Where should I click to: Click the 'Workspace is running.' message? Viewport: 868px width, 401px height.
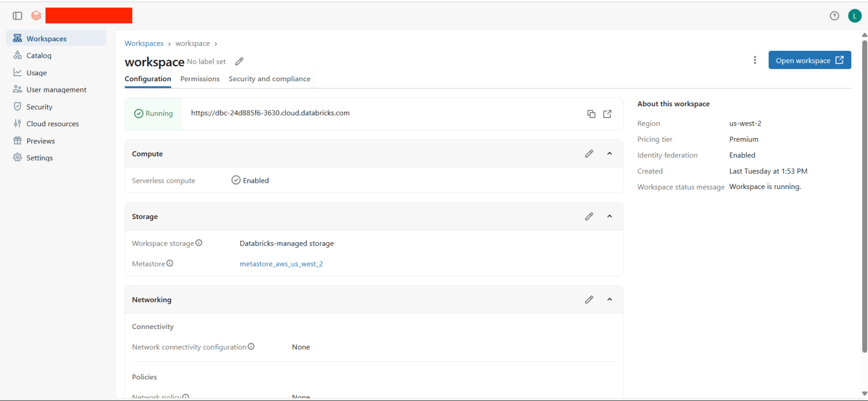point(765,187)
